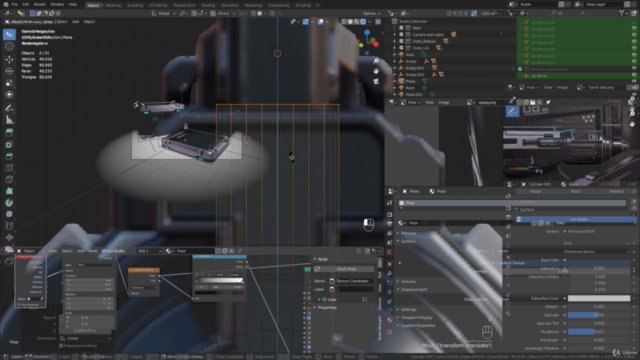Viewport: 640px width, 360px height.
Task: Hide the A2 Mirror empty with eye icon
Action: tap(634, 76)
